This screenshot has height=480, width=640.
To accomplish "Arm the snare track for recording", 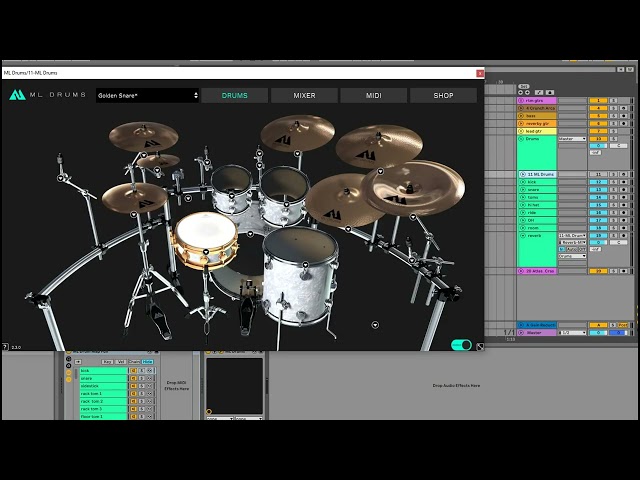I will (623, 190).
